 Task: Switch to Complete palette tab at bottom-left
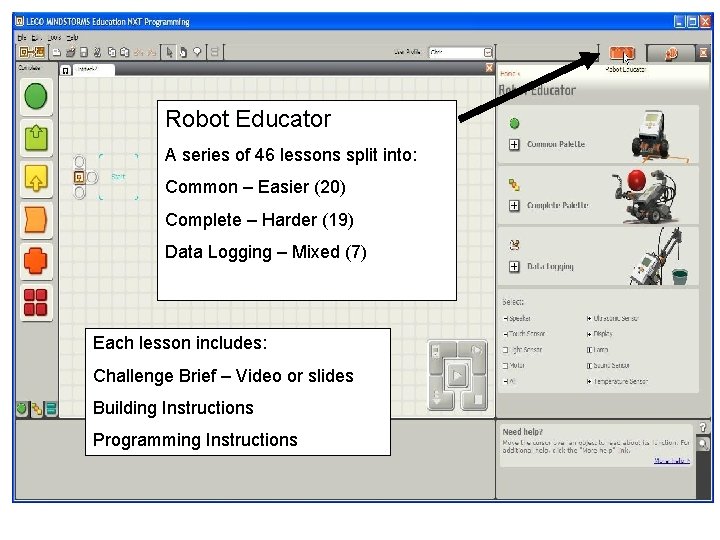(x=36, y=409)
